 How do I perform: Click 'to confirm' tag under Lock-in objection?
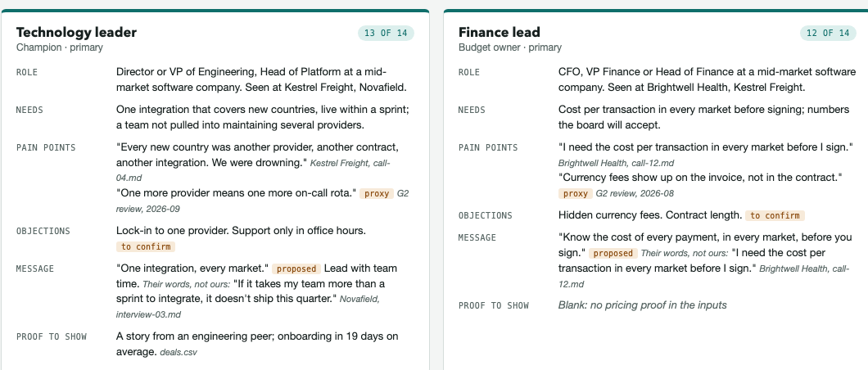click(146, 246)
